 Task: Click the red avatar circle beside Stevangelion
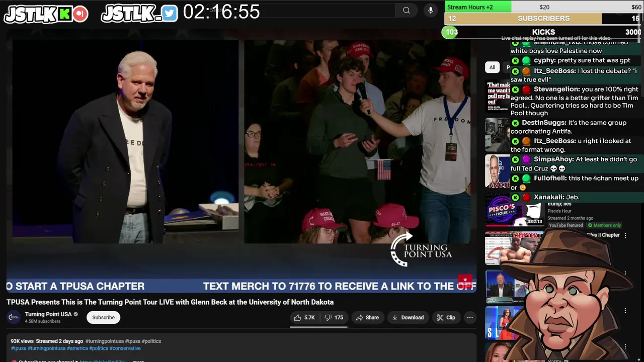coord(526,89)
